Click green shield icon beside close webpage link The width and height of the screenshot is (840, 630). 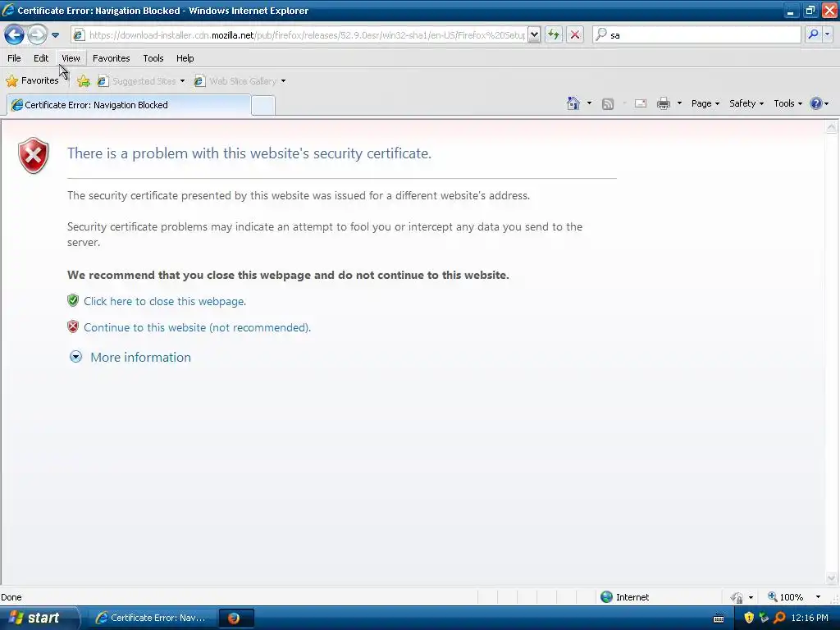[73, 300]
